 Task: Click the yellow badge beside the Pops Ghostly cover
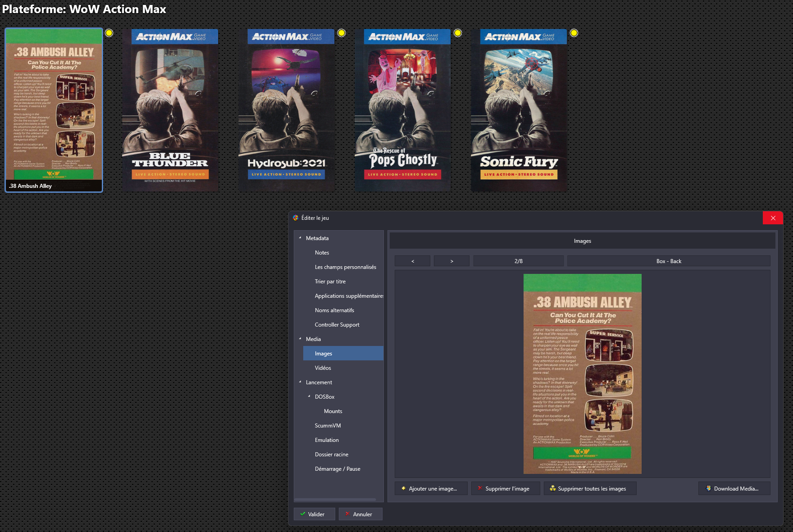(x=458, y=33)
